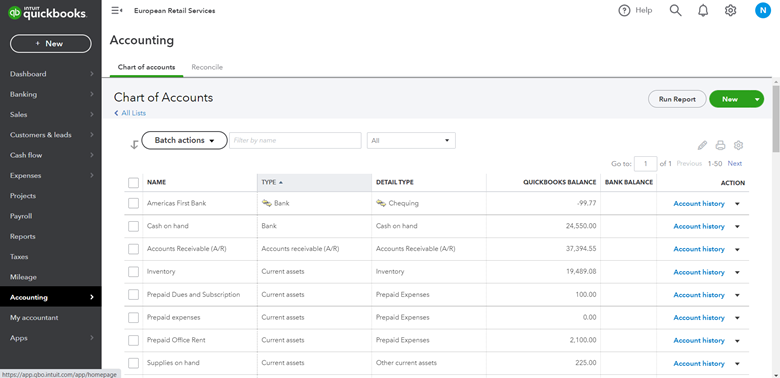
Task: Open the Sales sidebar item
Action: pyautogui.click(x=51, y=114)
